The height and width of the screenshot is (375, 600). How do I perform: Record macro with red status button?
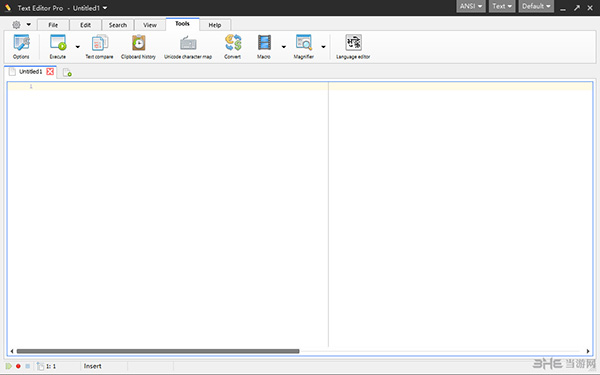(x=18, y=366)
